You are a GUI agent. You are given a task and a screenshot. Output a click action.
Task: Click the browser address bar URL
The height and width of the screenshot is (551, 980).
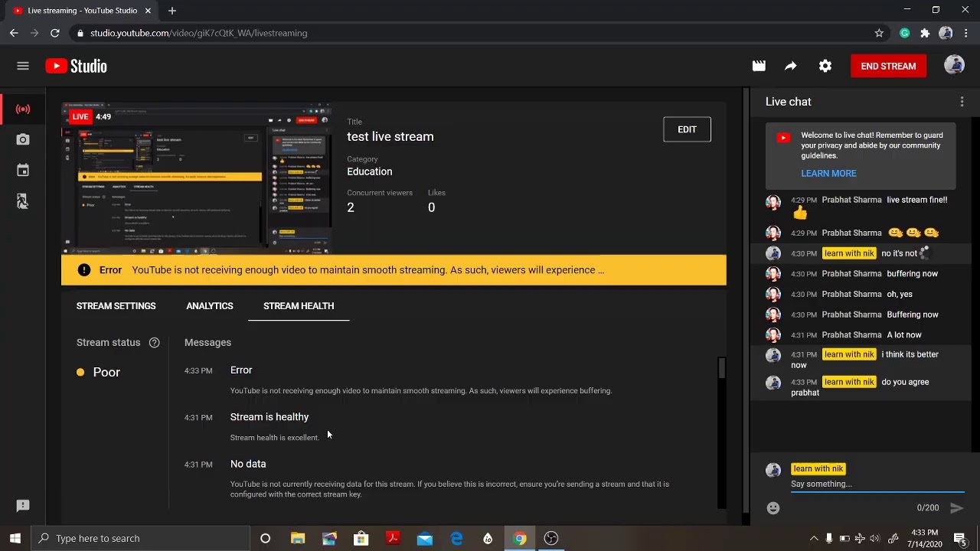click(198, 33)
